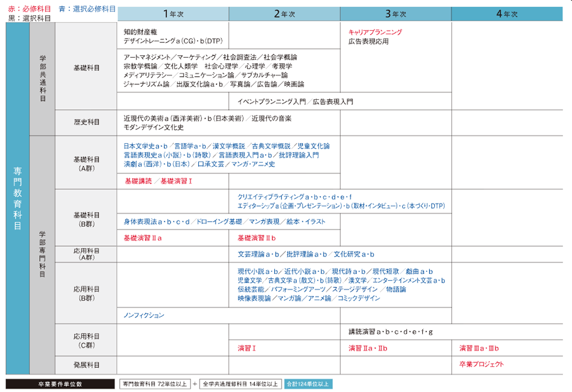Viewport: 572px width, 392px height.
Task: Select the vertical 学部専門科目 category label
Action: pyautogui.click(x=42, y=255)
